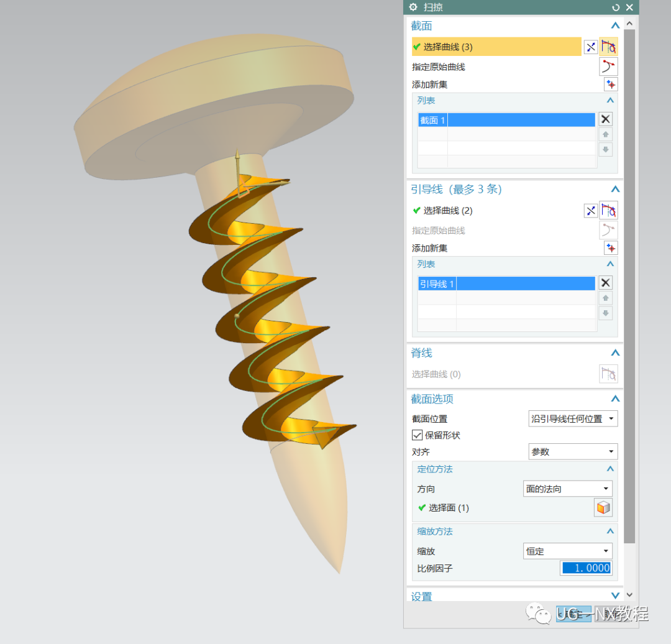Collapse the 截面 group
The height and width of the screenshot is (644, 671).
tap(615, 25)
